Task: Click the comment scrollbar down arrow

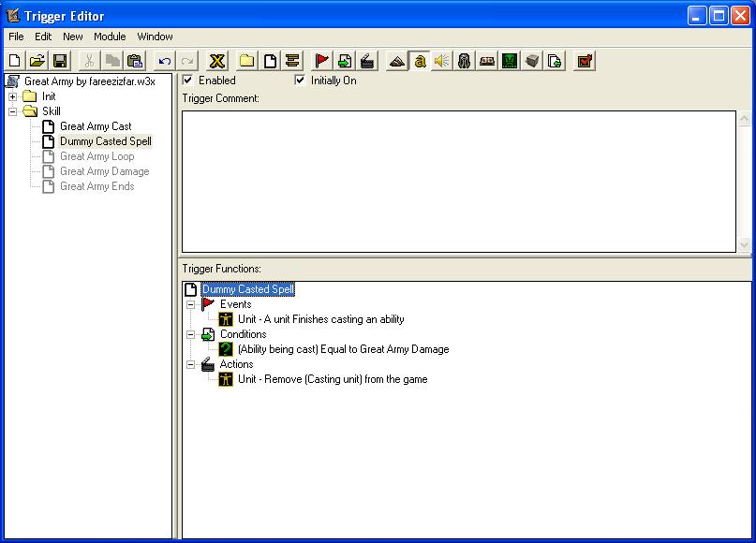Action: [x=744, y=244]
